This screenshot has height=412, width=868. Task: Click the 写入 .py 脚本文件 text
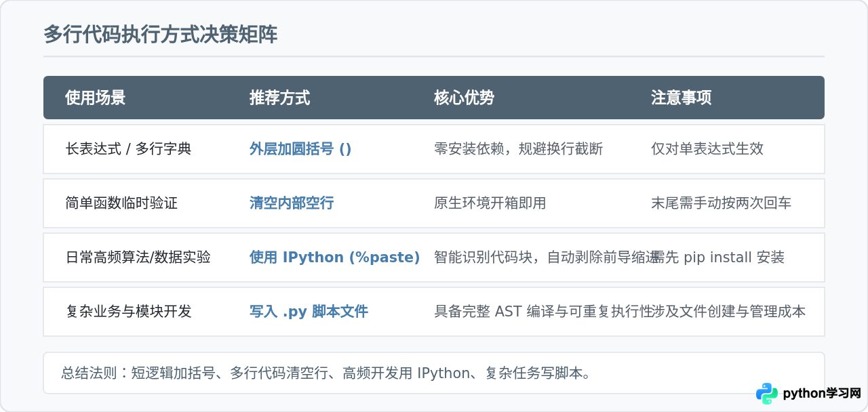tap(309, 311)
